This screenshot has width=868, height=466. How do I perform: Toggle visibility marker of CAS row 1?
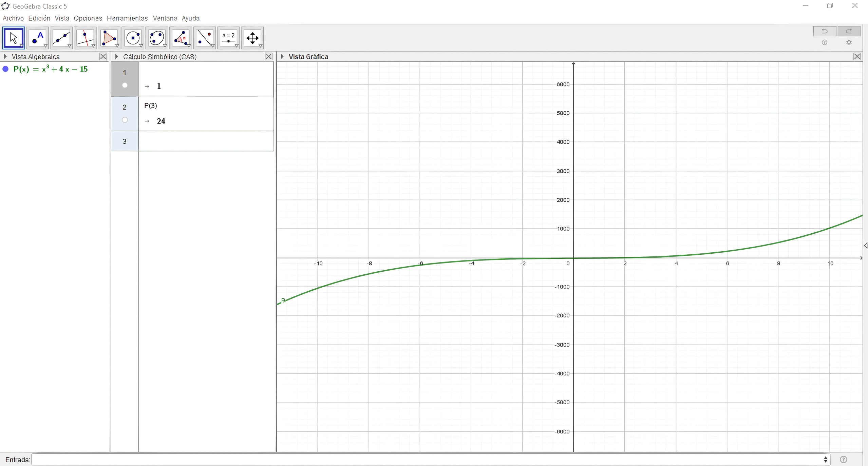(125, 85)
